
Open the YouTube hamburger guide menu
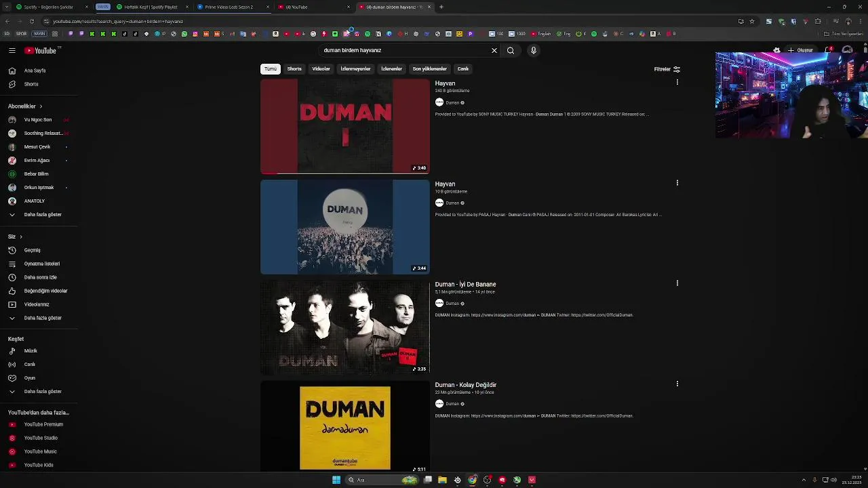click(x=12, y=50)
